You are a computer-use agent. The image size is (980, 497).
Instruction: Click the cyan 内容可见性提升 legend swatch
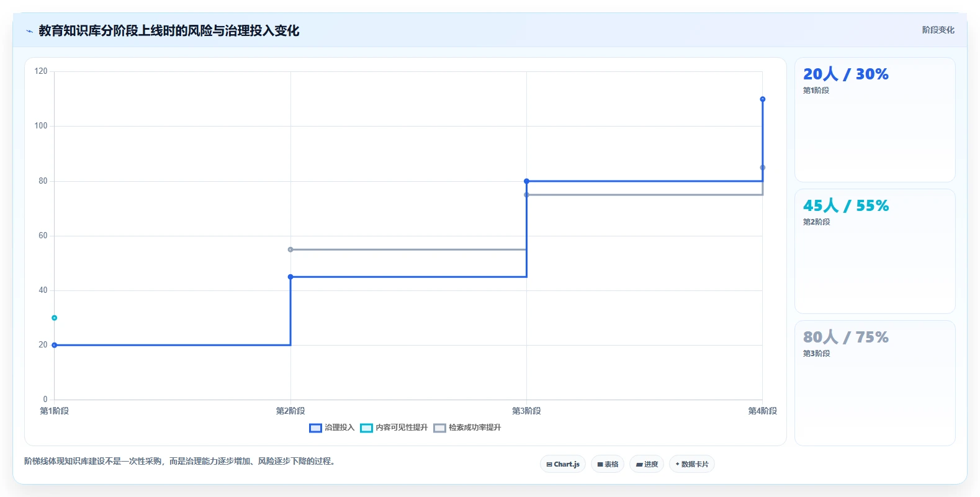366,428
